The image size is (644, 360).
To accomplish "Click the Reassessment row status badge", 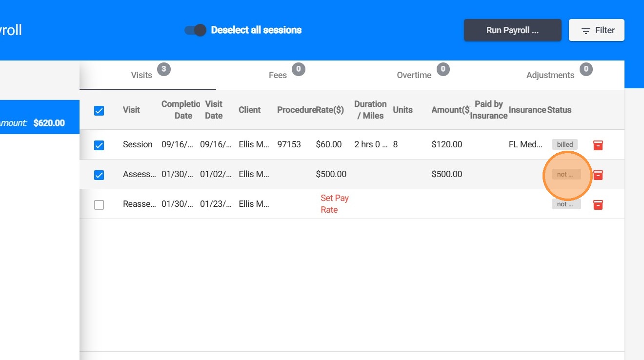I will pos(566,204).
